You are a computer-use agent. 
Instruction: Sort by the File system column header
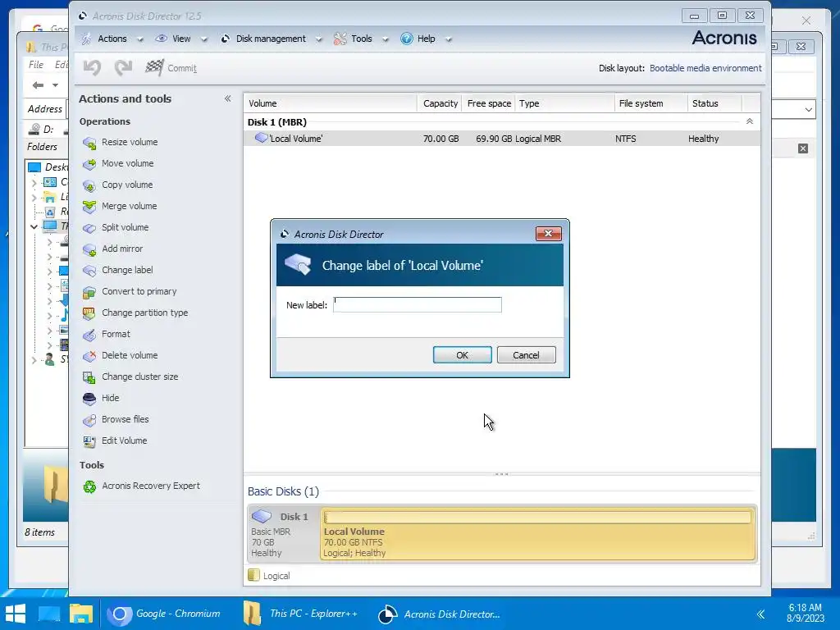tap(651, 103)
